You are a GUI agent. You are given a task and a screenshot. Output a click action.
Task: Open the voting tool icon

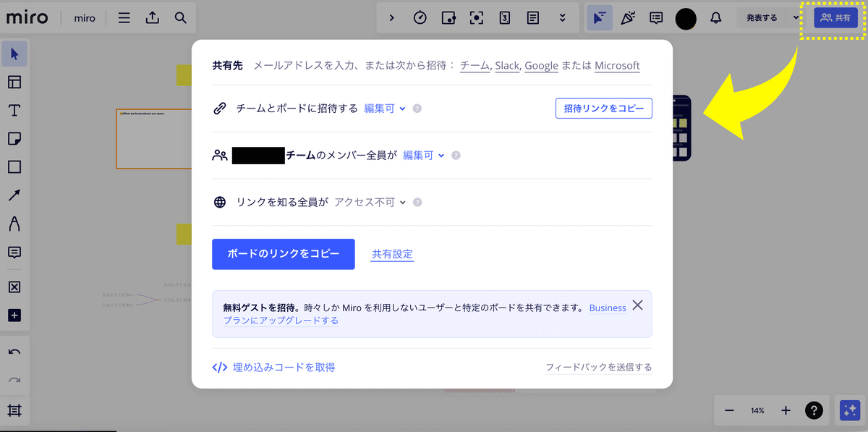coord(448,18)
